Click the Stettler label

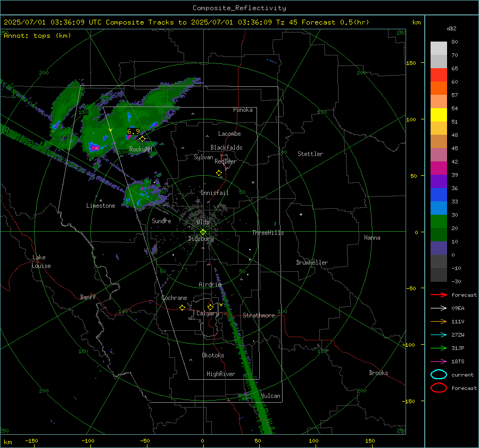click(310, 154)
